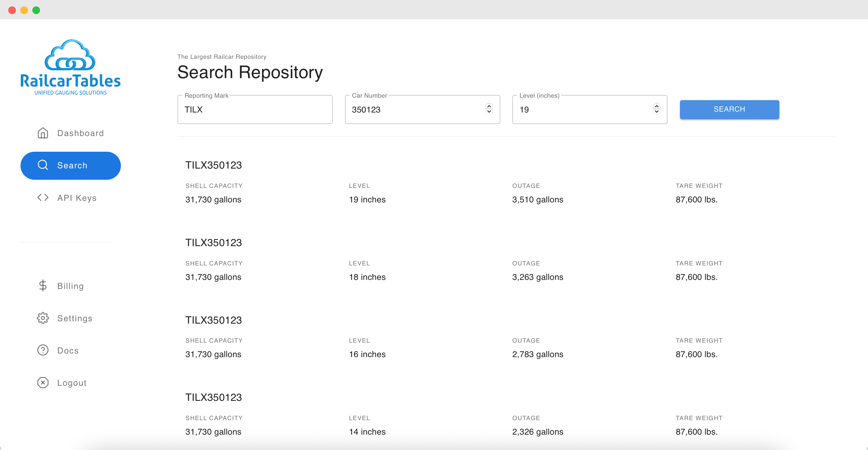Go to the Billing page

tap(70, 286)
